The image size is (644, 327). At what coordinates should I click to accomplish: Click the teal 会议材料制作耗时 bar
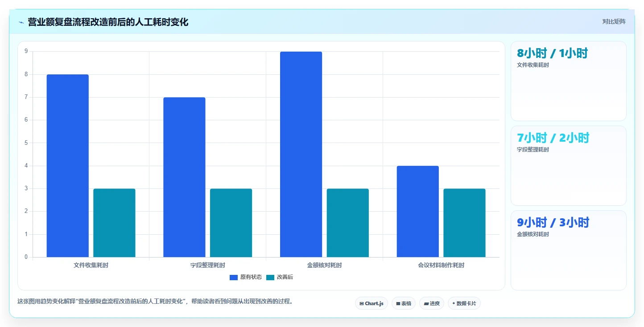point(464,223)
